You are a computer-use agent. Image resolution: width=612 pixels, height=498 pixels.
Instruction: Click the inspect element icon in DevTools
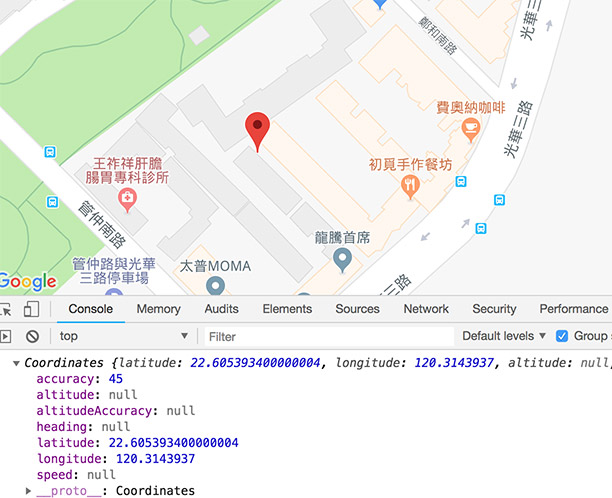coord(6,309)
